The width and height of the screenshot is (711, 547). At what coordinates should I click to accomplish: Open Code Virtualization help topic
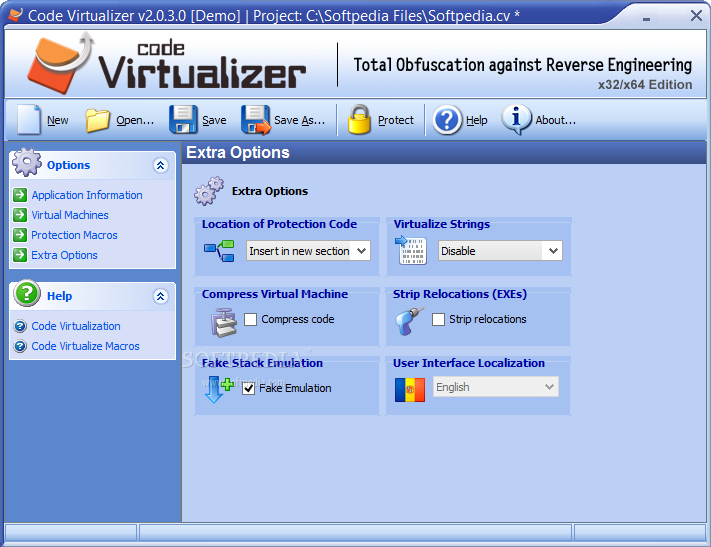click(x=76, y=326)
